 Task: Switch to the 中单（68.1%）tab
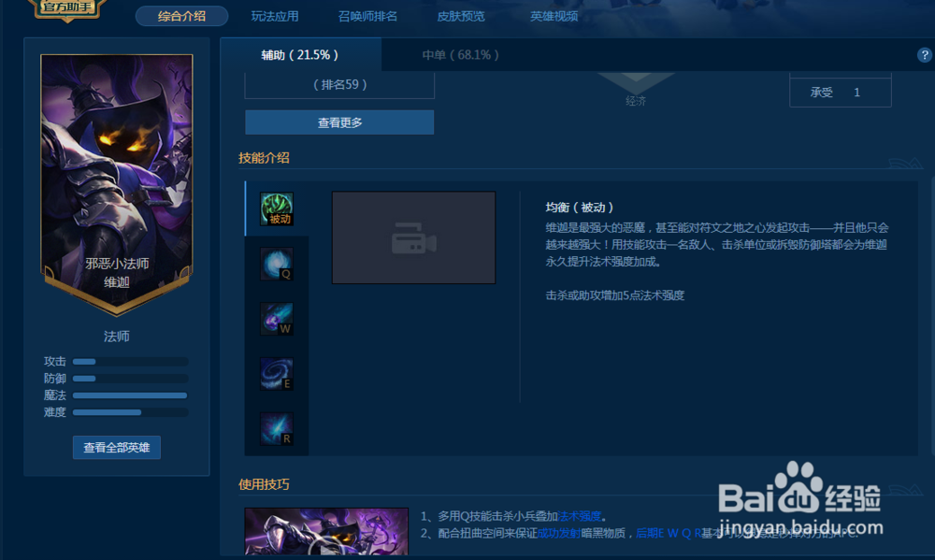461,55
